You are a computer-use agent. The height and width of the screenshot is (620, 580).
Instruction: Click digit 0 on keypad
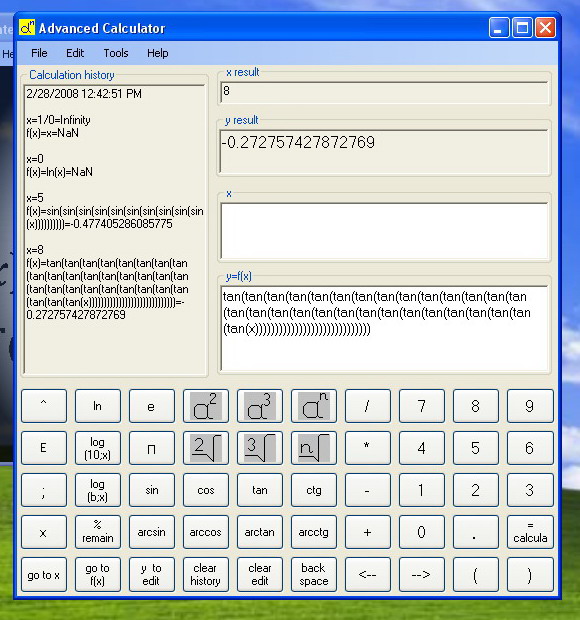pos(422,532)
